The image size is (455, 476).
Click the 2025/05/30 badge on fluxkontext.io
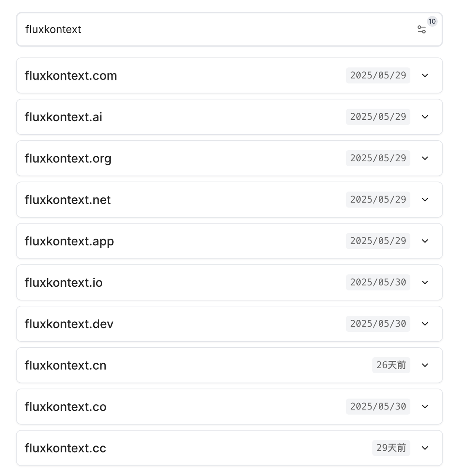click(378, 283)
